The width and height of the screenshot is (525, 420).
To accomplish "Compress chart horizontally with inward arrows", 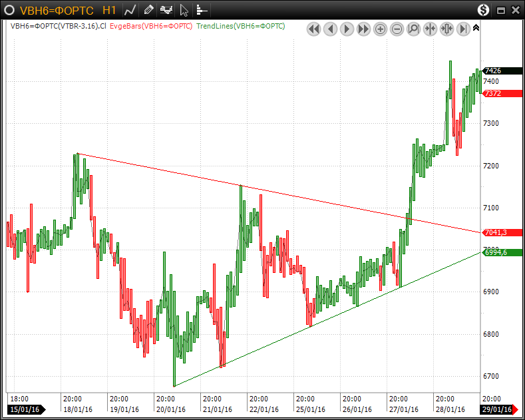I will [x=430, y=29].
